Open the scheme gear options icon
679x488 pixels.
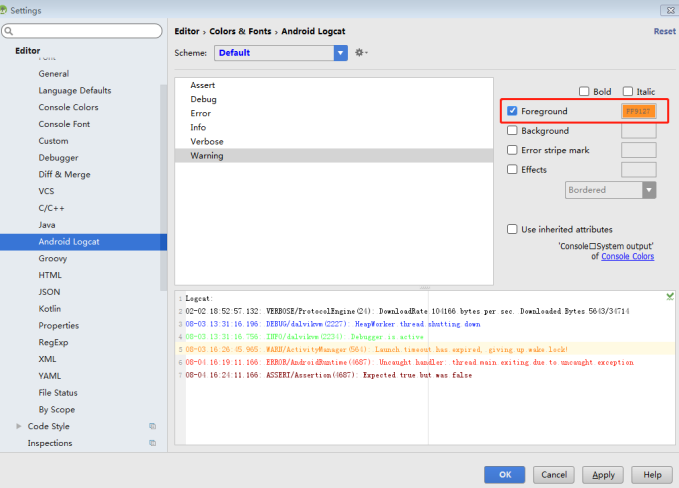[x=361, y=52]
